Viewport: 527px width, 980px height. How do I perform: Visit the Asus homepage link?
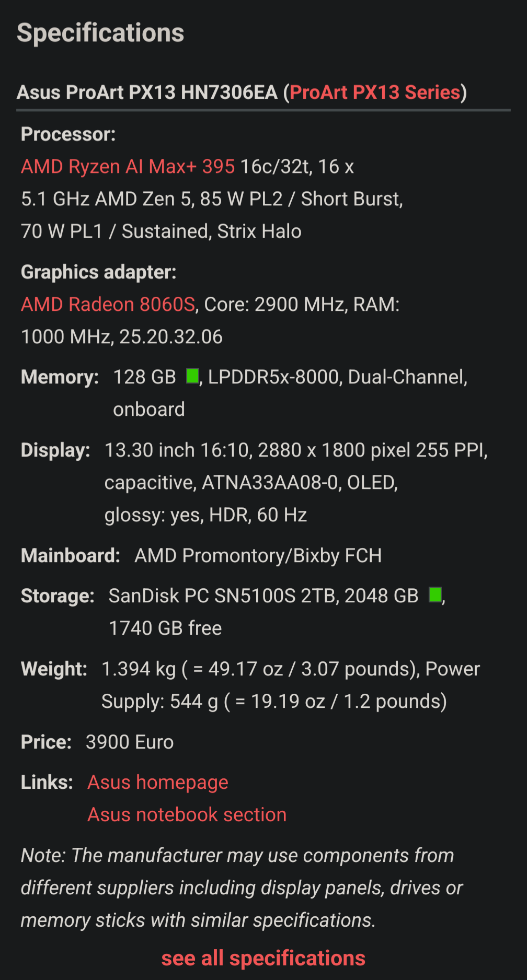[x=157, y=783]
